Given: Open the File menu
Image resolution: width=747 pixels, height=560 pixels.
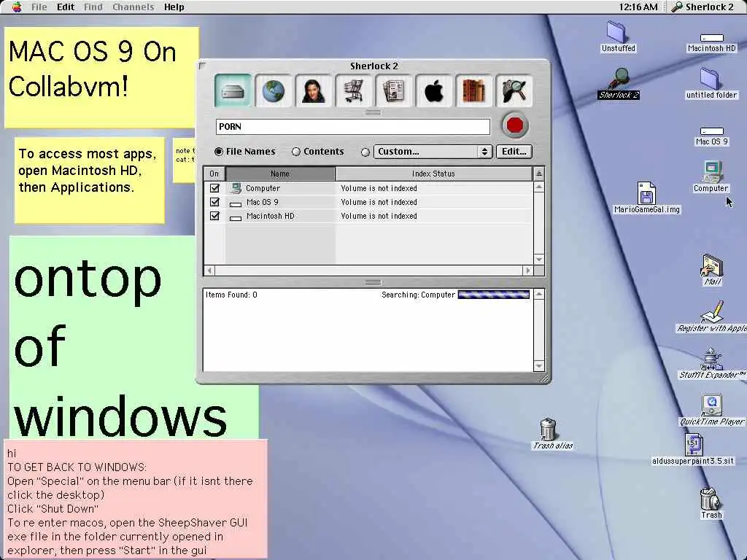Looking at the screenshot, I should [x=39, y=7].
